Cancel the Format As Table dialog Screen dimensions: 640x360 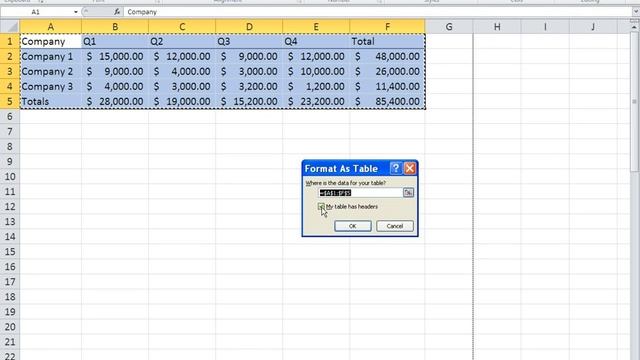point(395,226)
